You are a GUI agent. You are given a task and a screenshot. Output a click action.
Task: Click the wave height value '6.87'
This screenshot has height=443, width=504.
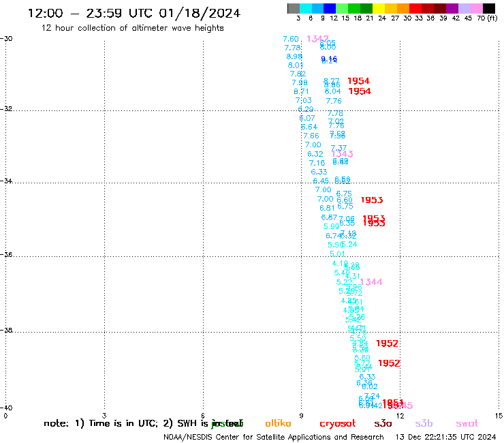click(x=329, y=217)
